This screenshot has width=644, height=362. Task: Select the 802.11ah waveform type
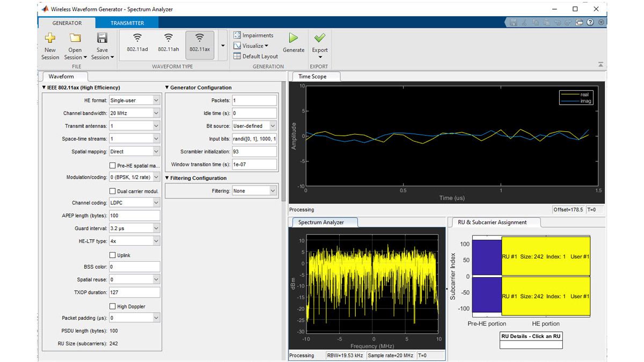[x=169, y=42]
